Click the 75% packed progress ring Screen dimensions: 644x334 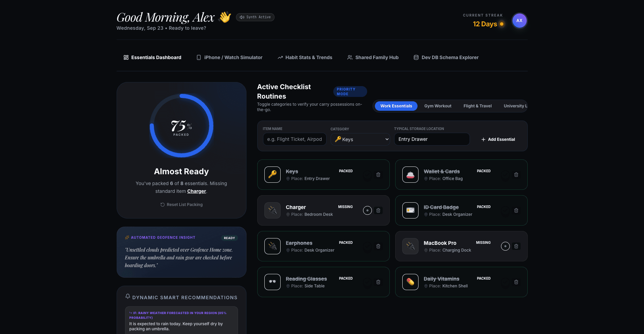182,126
